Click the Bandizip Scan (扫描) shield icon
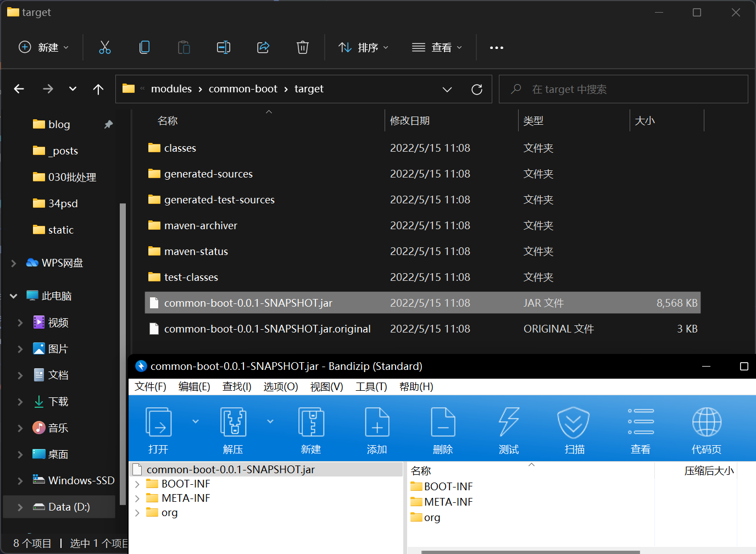The height and width of the screenshot is (554, 756). (574, 422)
